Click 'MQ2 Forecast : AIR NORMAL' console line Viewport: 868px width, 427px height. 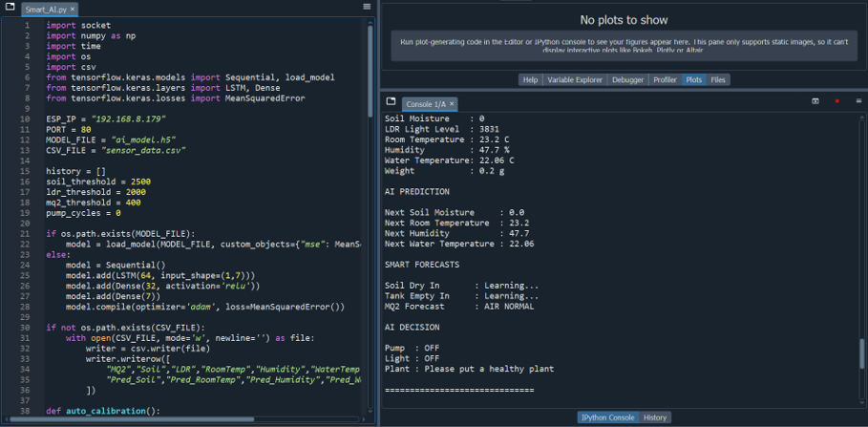pos(459,307)
